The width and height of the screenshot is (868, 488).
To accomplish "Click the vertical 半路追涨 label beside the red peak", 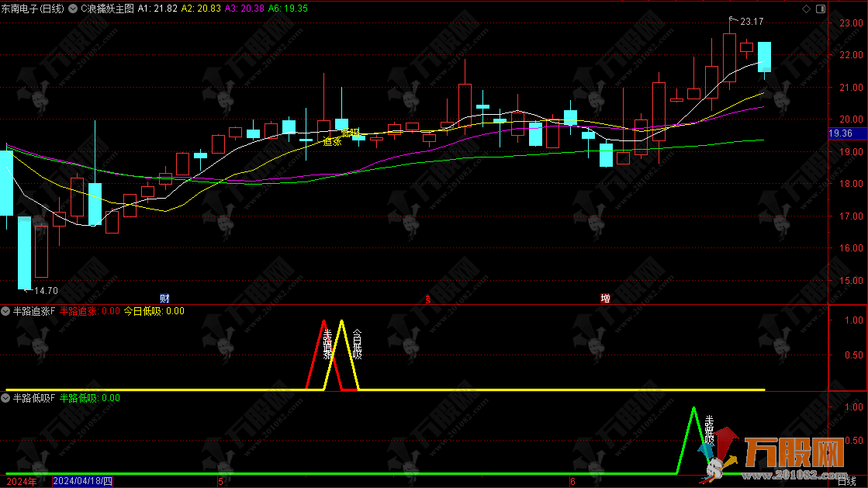I will [327, 344].
